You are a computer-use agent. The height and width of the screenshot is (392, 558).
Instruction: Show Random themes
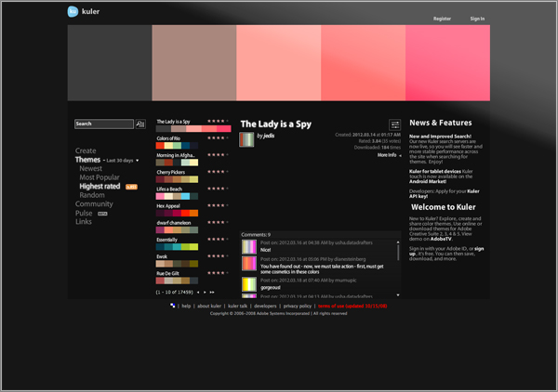click(x=92, y=195)
